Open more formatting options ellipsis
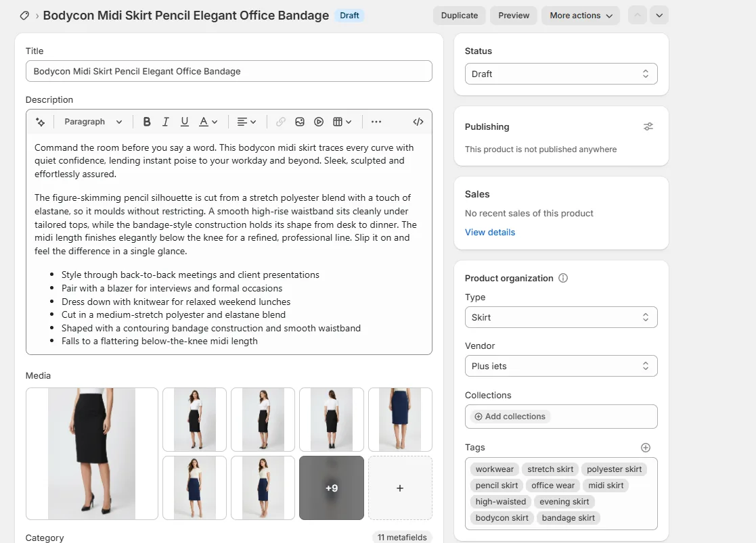This screenshot has width=756, height=543. click(x=376, y=122)
